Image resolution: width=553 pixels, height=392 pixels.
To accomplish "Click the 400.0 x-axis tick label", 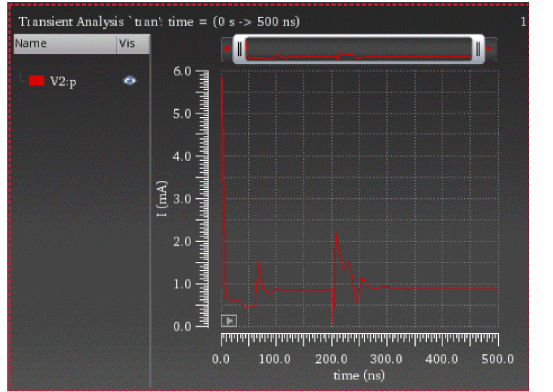I will [441, 359].
